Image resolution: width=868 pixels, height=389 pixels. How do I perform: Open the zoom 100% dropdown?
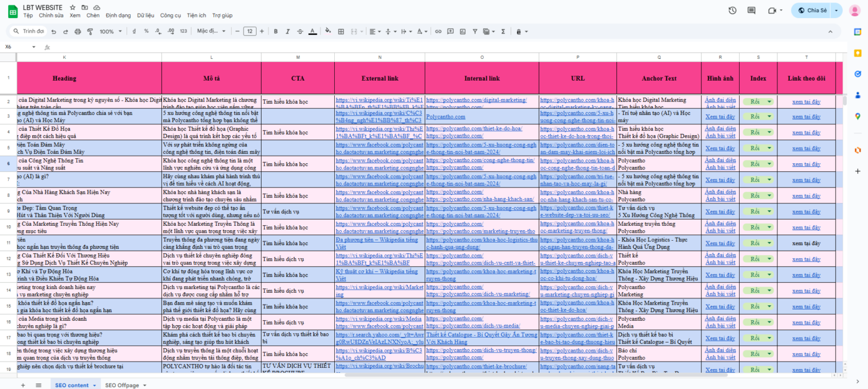point(111,31)
